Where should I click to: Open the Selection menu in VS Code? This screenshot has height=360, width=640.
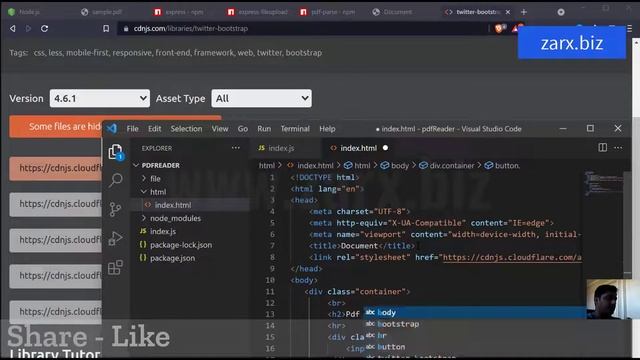pos(186,129)
